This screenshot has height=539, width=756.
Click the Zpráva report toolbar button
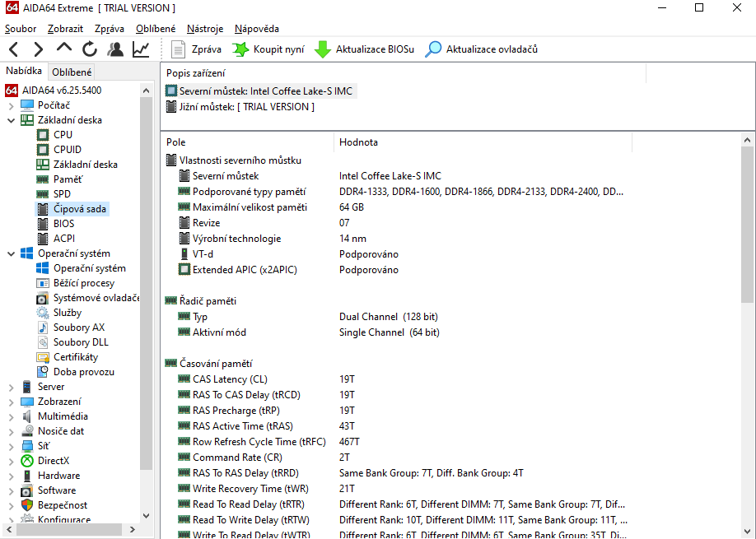(x=196, y=49)
